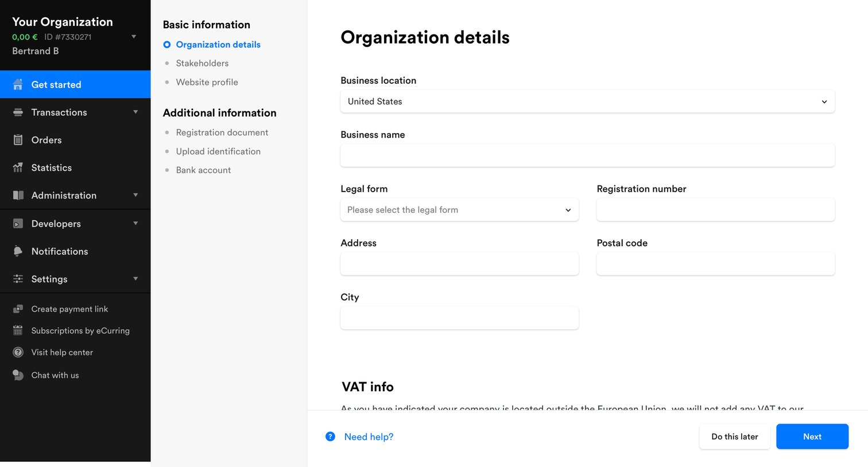
Task: Click the 0,00 € balance text
Action: 25,37
